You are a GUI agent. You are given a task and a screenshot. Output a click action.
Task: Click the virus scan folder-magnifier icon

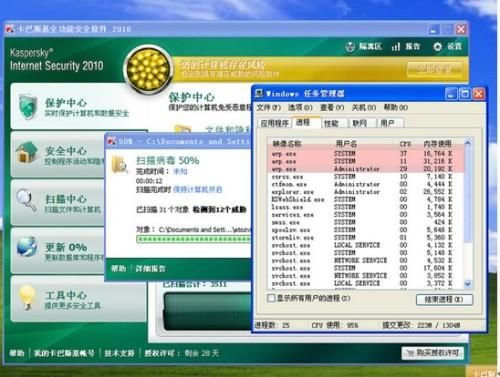[x=119, y=165]
